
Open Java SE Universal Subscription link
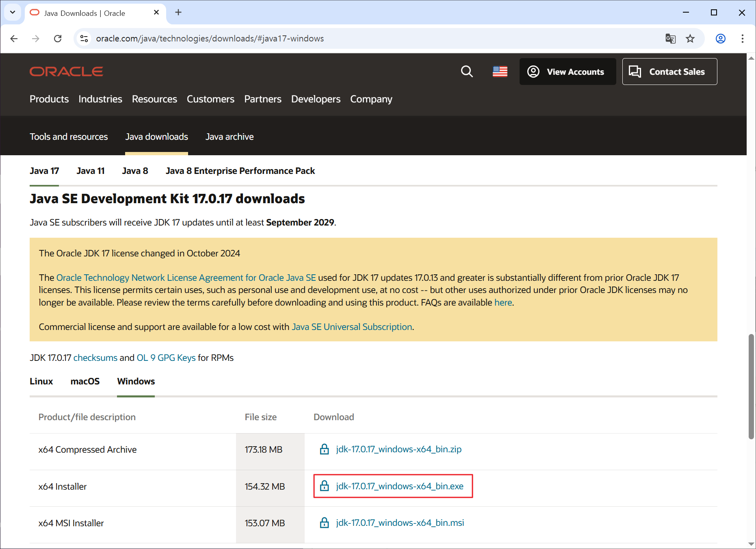(352, 327)
